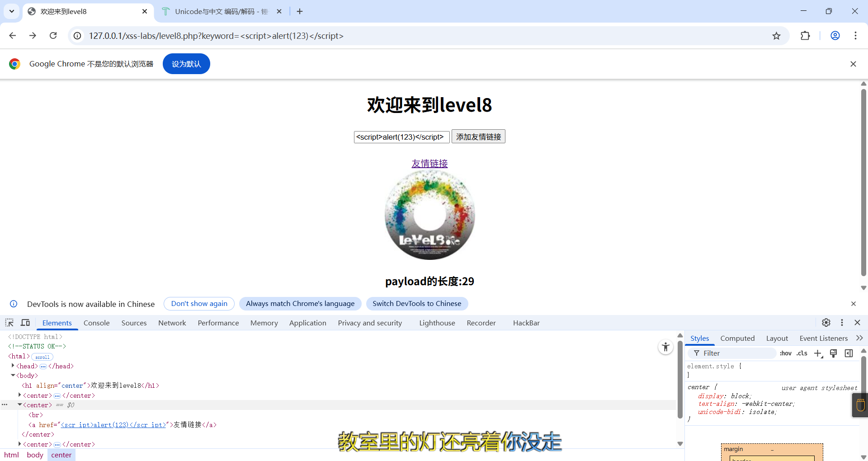Click the page vertical scrollbar
The image size is (868, 461).
[x=863, y=182]
